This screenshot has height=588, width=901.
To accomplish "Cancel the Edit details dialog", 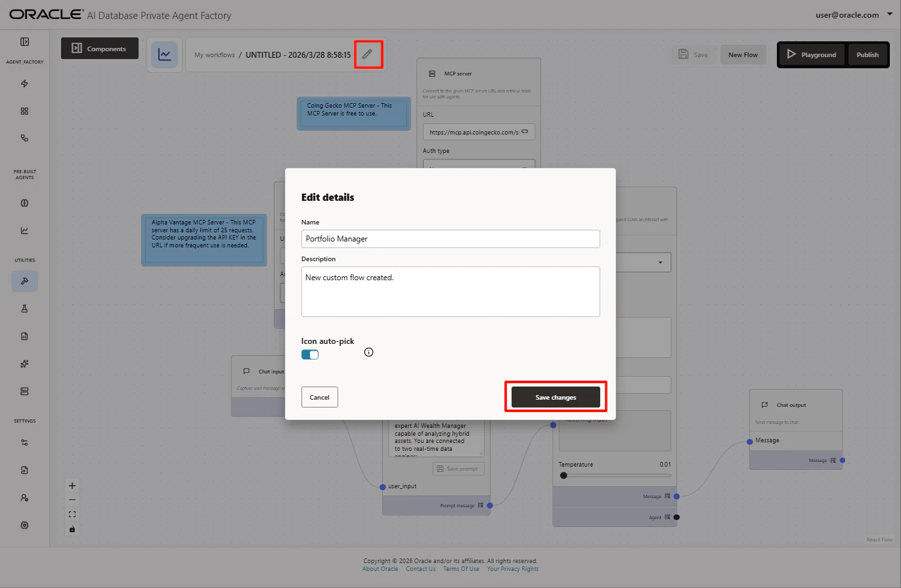I will [320, 397].
